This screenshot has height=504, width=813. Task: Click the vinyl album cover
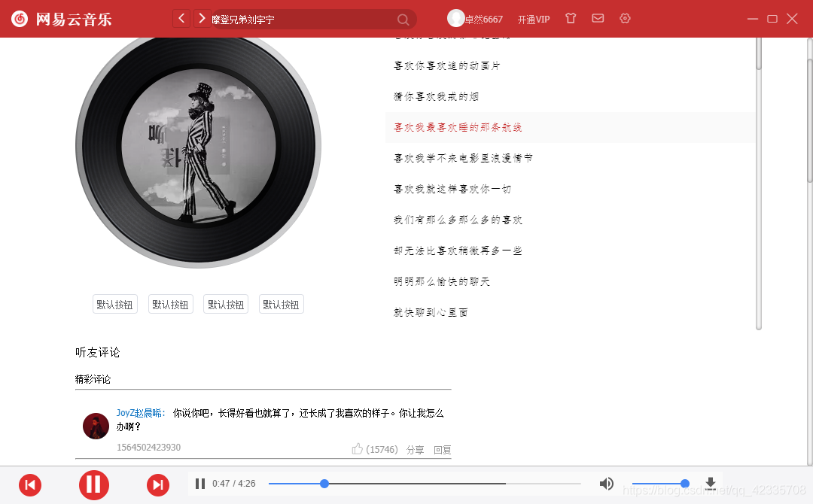click(x=199, y=147)
